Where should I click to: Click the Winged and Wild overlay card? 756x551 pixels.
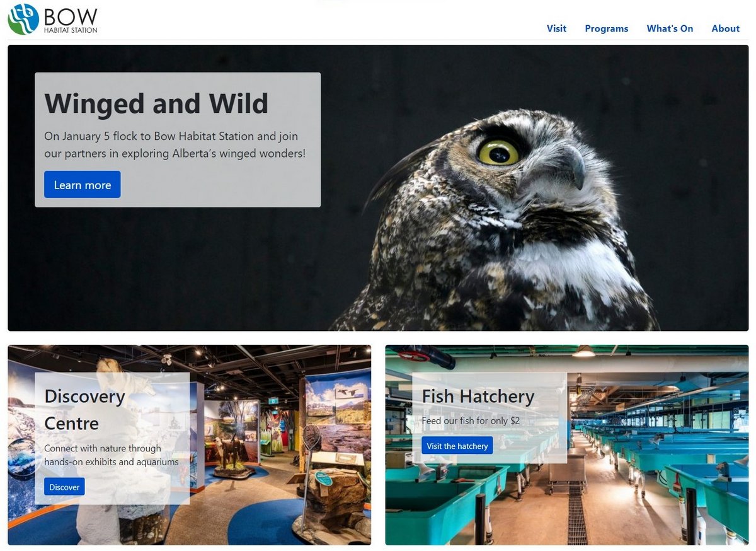point(178,140)
